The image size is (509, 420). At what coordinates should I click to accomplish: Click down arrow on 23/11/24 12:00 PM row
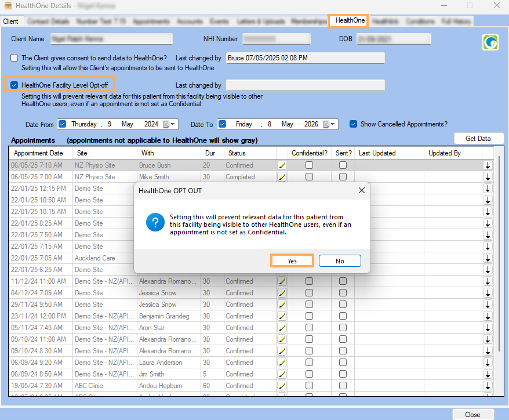tap(488, 316)
